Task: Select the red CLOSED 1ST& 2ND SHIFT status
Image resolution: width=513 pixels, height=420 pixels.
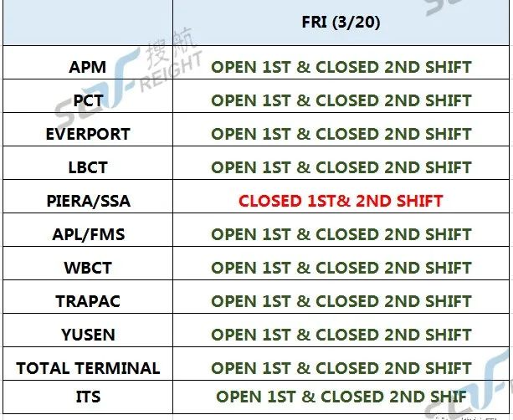Action: pyautogui.click(x=341, y=201)
